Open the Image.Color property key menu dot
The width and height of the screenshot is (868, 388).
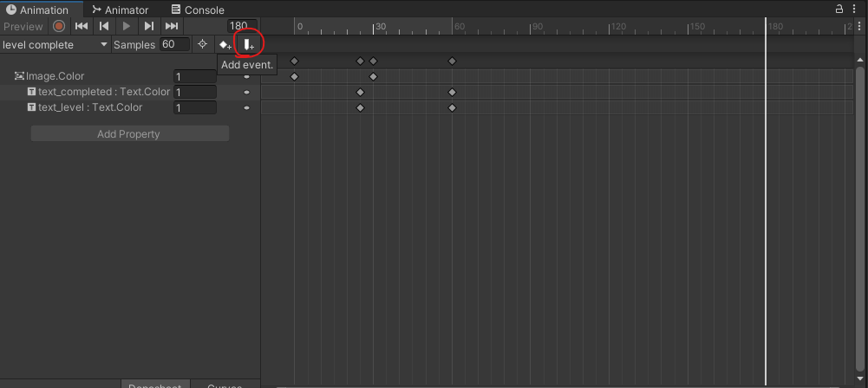[247, 76]
